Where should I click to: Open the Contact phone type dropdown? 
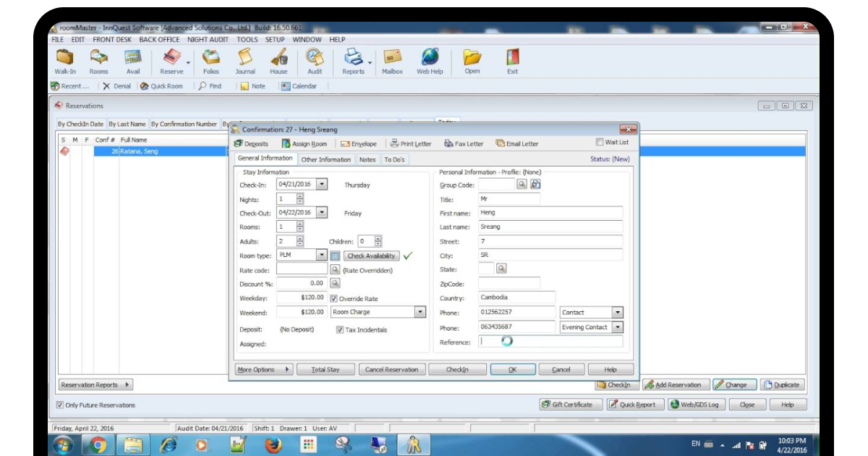617,313
